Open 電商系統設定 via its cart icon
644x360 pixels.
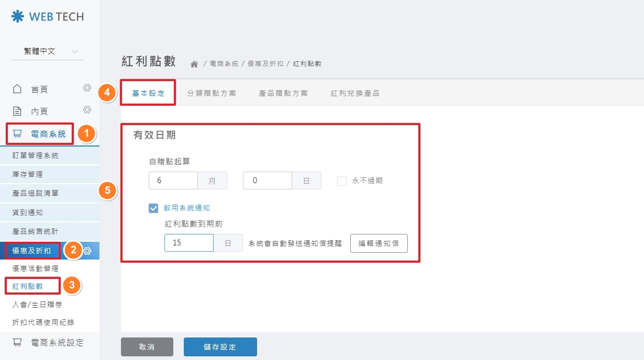pyautogui.click(x=17, y=343)
